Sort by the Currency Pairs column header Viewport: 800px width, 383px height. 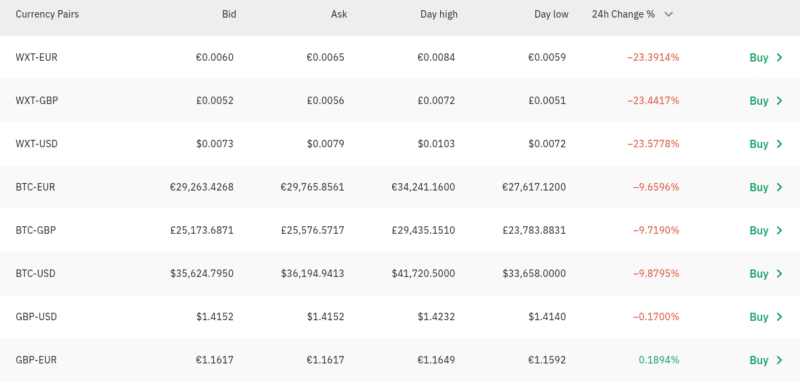47,14
